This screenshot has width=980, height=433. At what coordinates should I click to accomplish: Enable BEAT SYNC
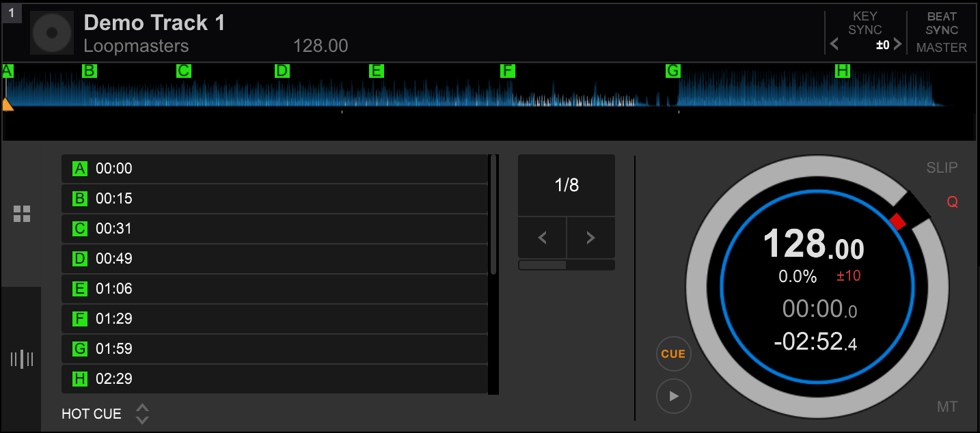tap(942, 23)
